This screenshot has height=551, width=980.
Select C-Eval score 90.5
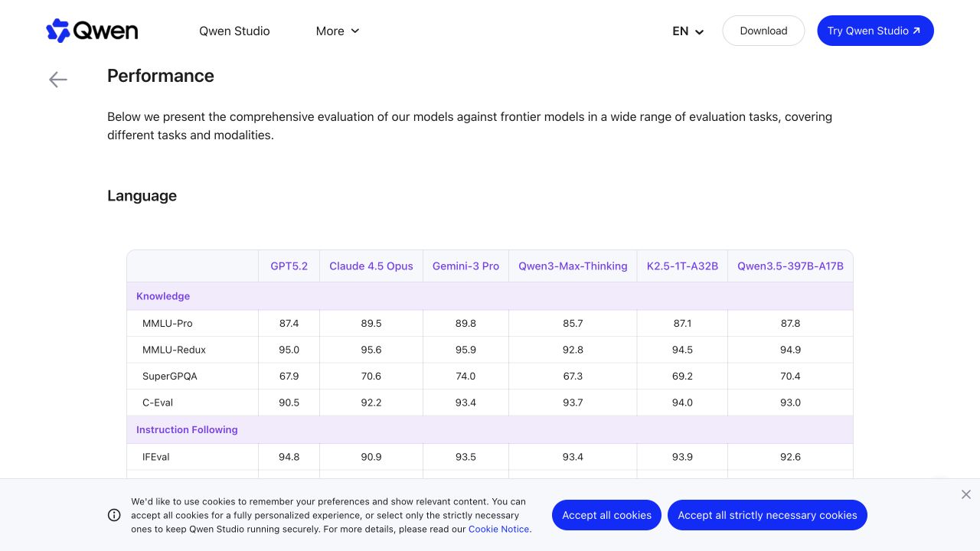(289, 403)
